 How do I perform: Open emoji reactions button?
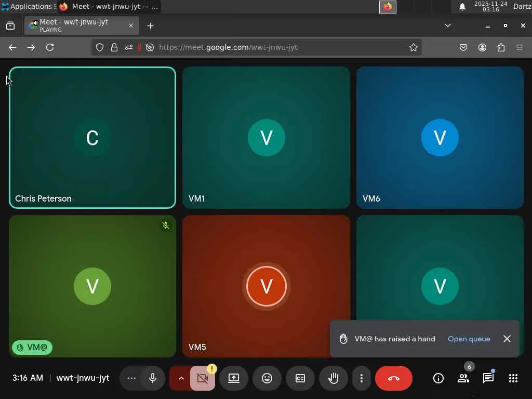click(267, 378)
